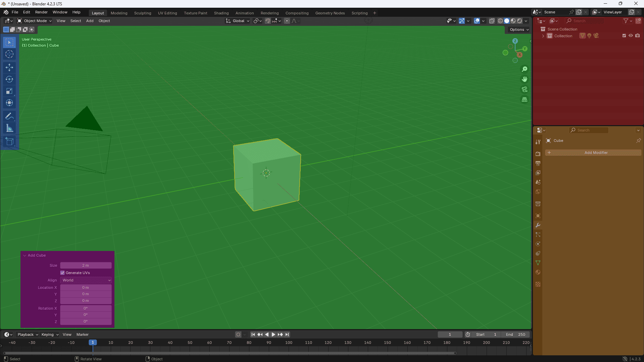Open the Render menu
Viewport: 644px width, 362px height.
[x=41, y=12]
